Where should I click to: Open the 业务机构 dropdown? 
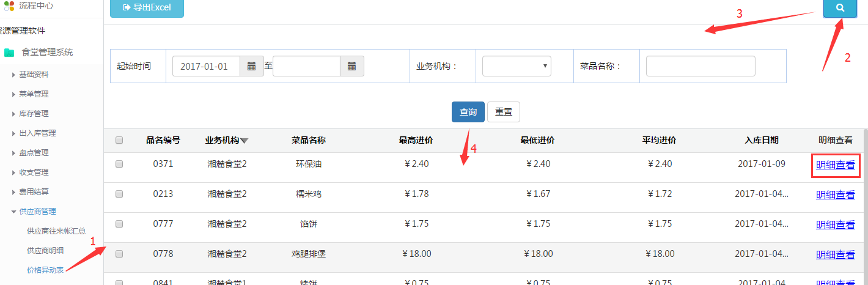pyautogui.click(x=517, y=66)
